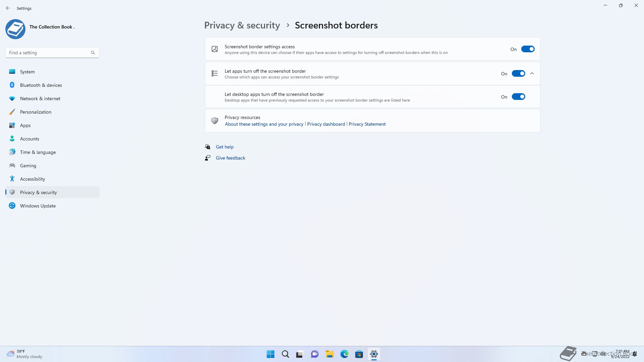Click the Accessibility figure icon
Image resolution: width=644 pixels, height=362 pixels.
(x=12, y=179)
